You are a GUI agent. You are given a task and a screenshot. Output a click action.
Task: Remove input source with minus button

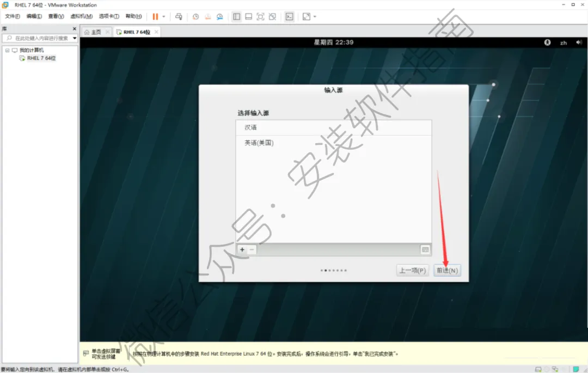[x=252, y=250]
